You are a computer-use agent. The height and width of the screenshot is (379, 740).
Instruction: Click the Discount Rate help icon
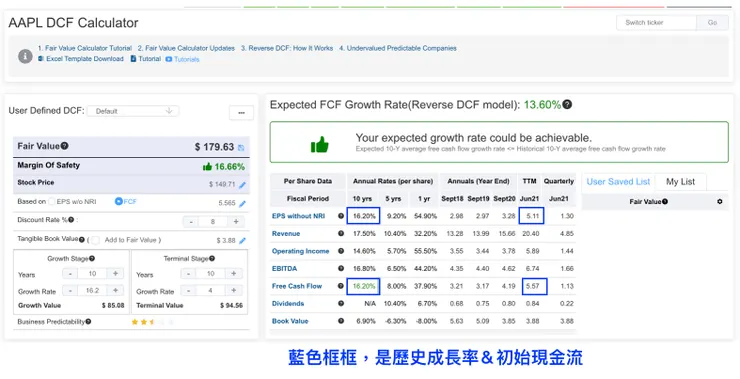[x=71, y=220]
